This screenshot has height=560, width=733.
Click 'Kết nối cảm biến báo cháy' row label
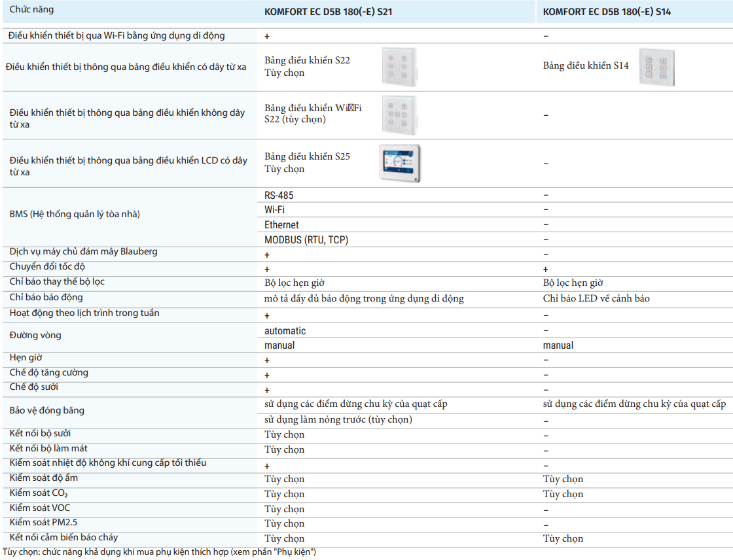[63, 537]
